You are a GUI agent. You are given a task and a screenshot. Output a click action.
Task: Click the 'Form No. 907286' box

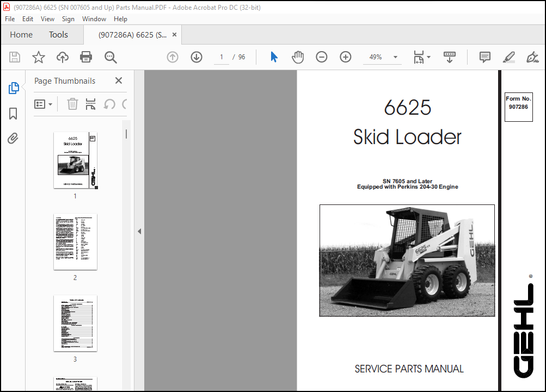(518, 107)
